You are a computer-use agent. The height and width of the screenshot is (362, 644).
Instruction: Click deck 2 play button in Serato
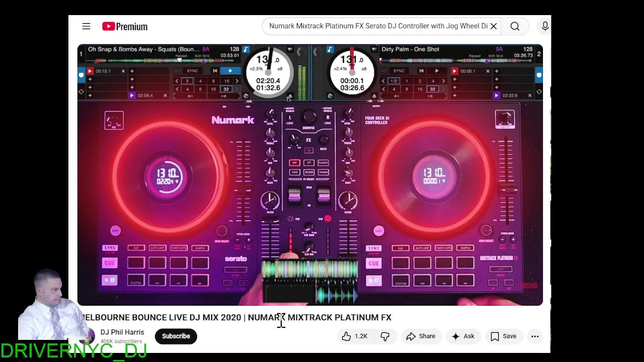pos(437,71)
